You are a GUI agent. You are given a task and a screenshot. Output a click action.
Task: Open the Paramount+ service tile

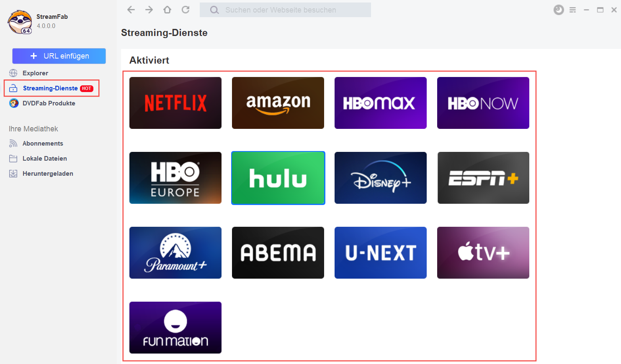(175, 253)
